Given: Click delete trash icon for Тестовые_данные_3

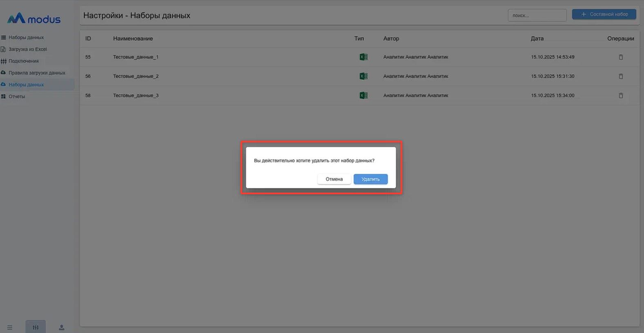Looking at the screenshot, I should tap(621, 95).
